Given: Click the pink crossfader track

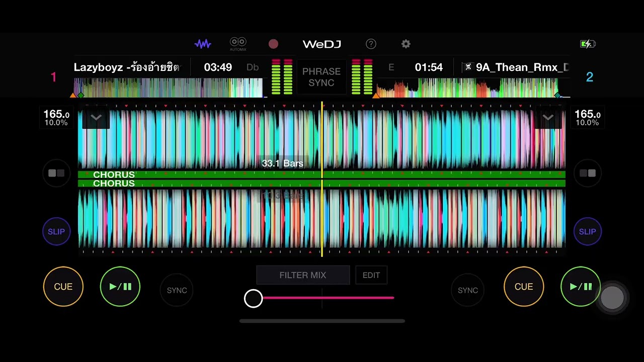Looking at the screenshot, I should point(328,298).
